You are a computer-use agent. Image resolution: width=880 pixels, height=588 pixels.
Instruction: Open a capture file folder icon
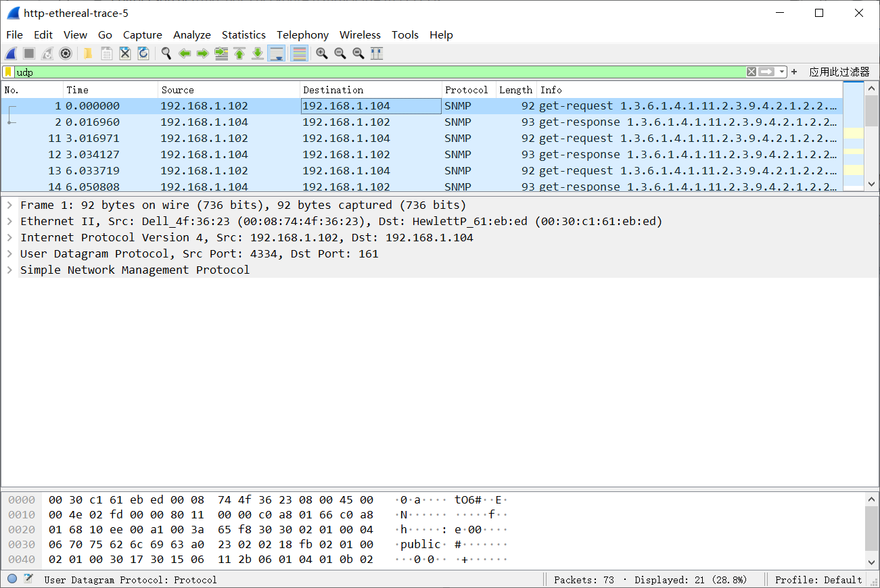coord(88,53)
